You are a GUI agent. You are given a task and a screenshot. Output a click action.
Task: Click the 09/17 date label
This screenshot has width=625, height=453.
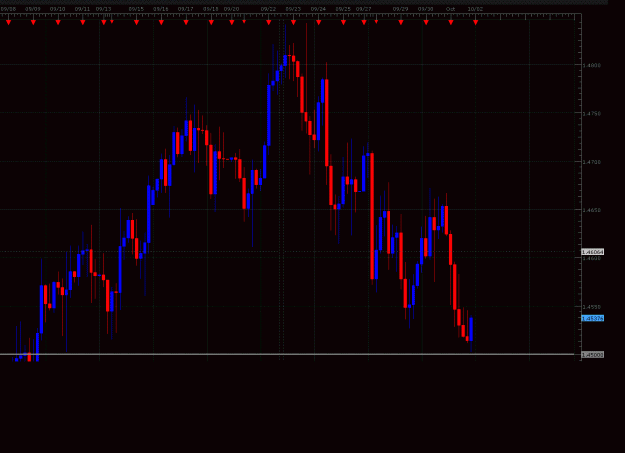click(185, 9)
